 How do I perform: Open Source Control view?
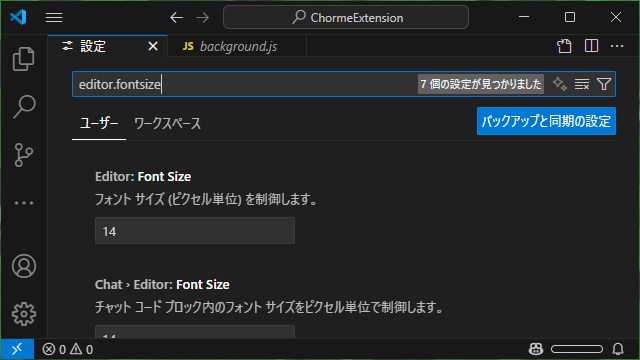[x=24, y=155]
